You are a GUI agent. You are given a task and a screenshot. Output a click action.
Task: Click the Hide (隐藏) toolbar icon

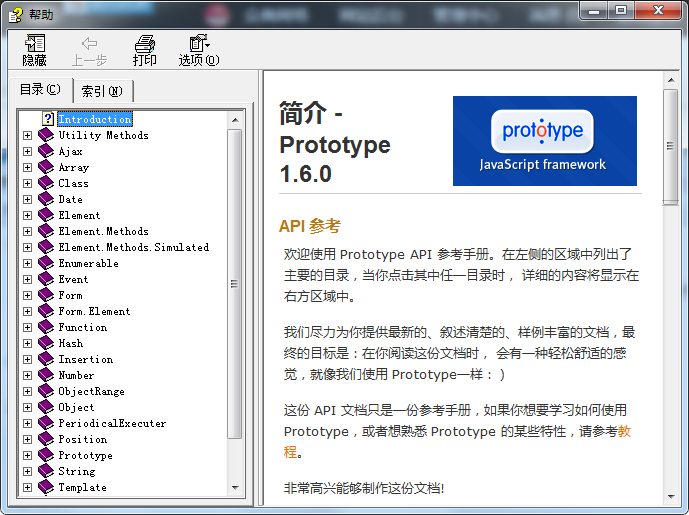(34, 44)
